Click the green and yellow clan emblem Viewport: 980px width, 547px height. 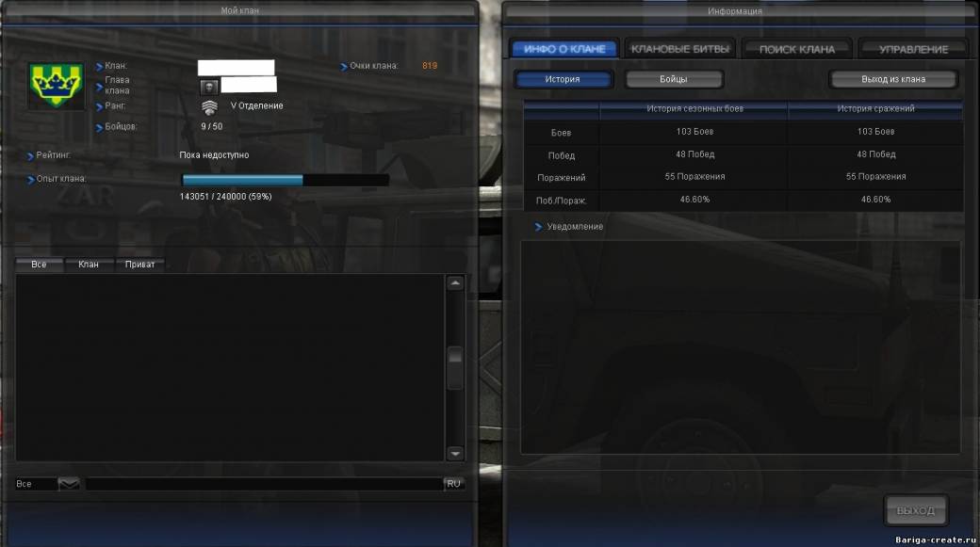click(x=57, y=85)
